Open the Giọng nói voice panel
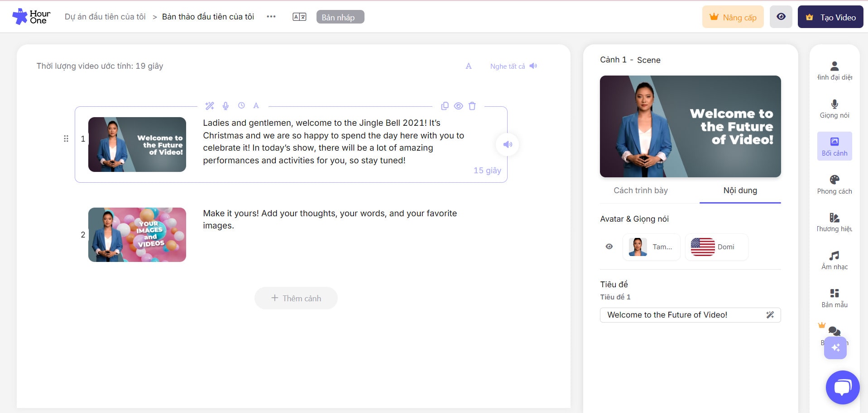 834,109
